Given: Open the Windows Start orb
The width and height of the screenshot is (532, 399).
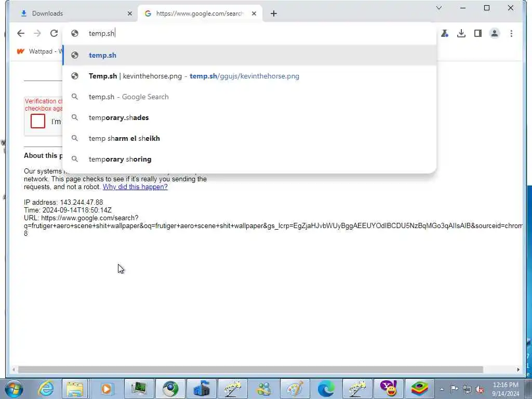Looking at the screenshot, I should 14,389.
